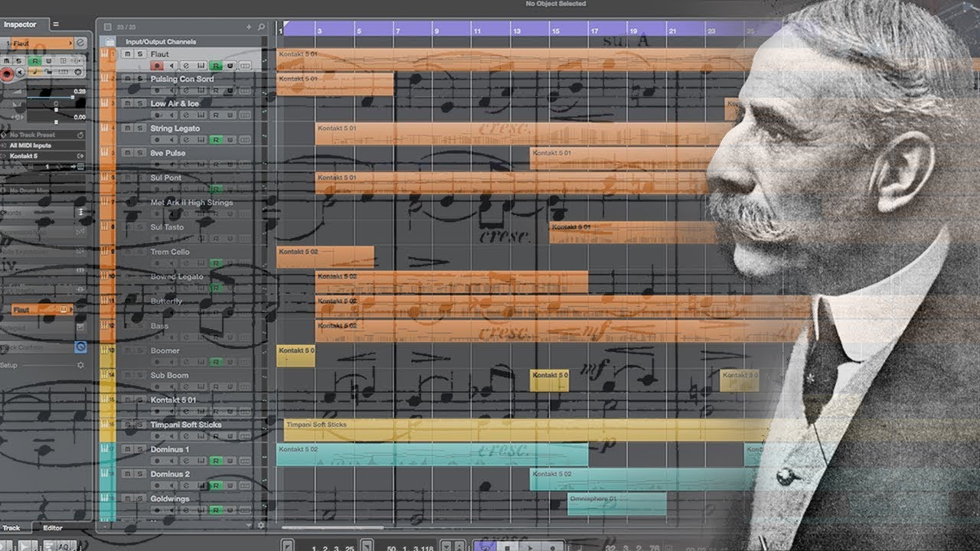Viewport: 980px width, 551px height.
Task: Select Timpani Soft Sticks event in arrangement
Action: [x=528, y=429]
